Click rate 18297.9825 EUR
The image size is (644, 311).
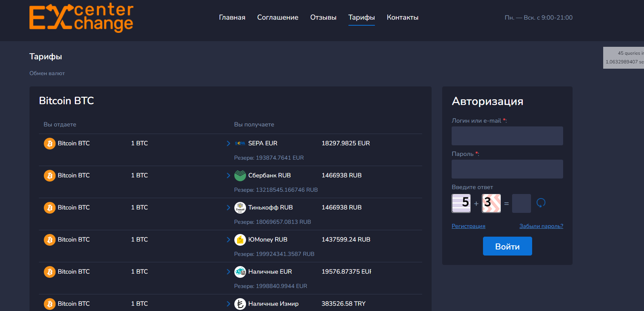346,143
